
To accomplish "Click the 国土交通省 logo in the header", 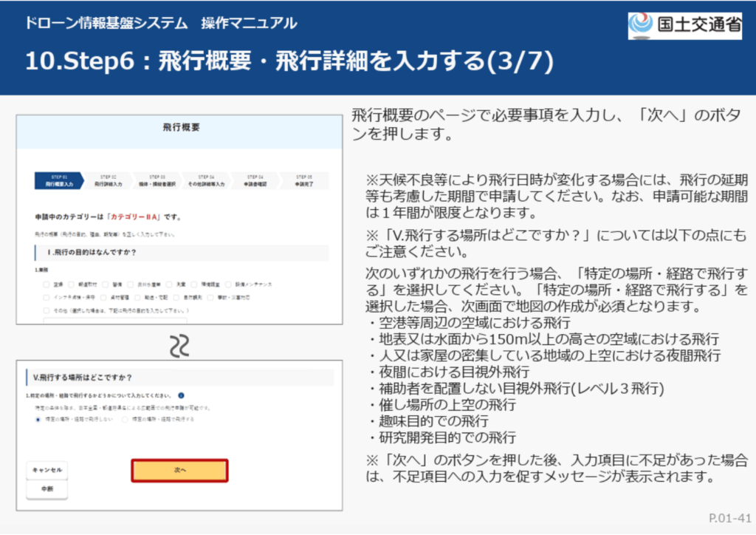I will pyautogui.click(x=684, y=24).
